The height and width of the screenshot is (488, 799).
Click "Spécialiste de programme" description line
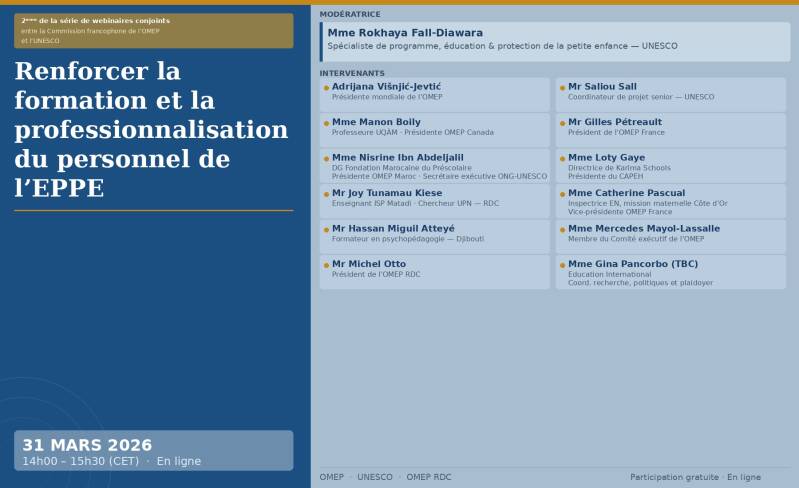pos(502,46)
